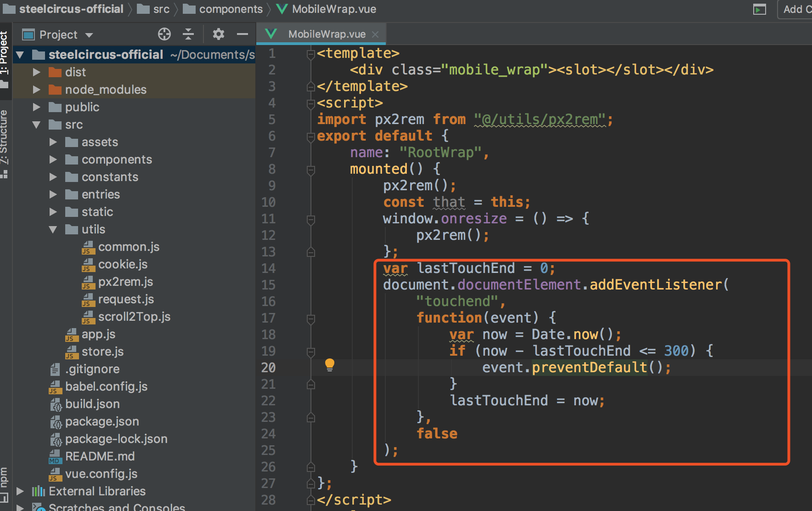Select app.js file in src

point(90,334)
